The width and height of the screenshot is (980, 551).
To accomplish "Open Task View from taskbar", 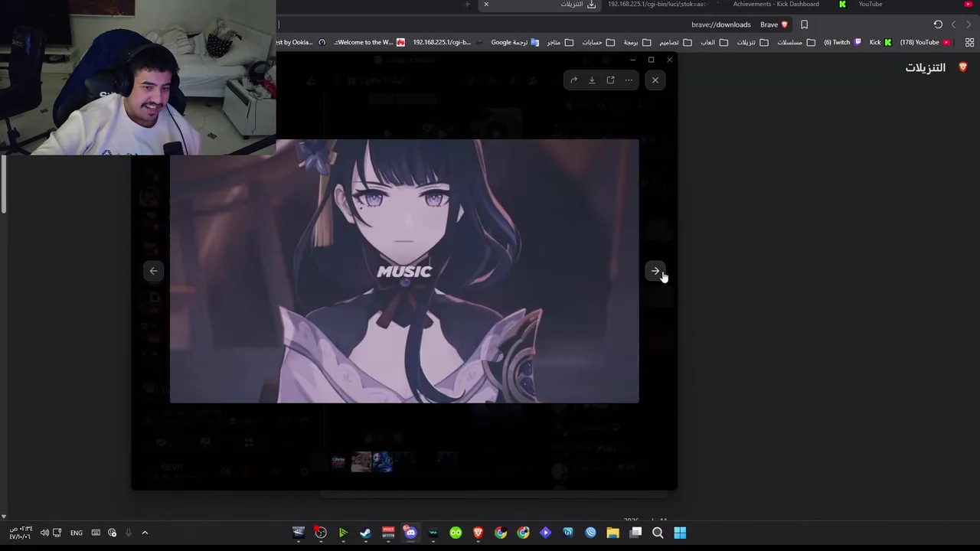I will pyautogui.click(x=635, y=533).
